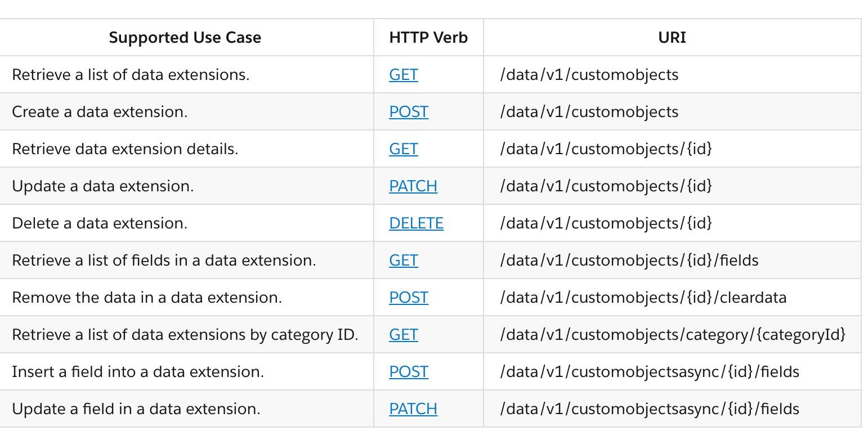Click POST link for inserting a field
The height and width of the screenshot is (440, 868).
coord(408,372)
